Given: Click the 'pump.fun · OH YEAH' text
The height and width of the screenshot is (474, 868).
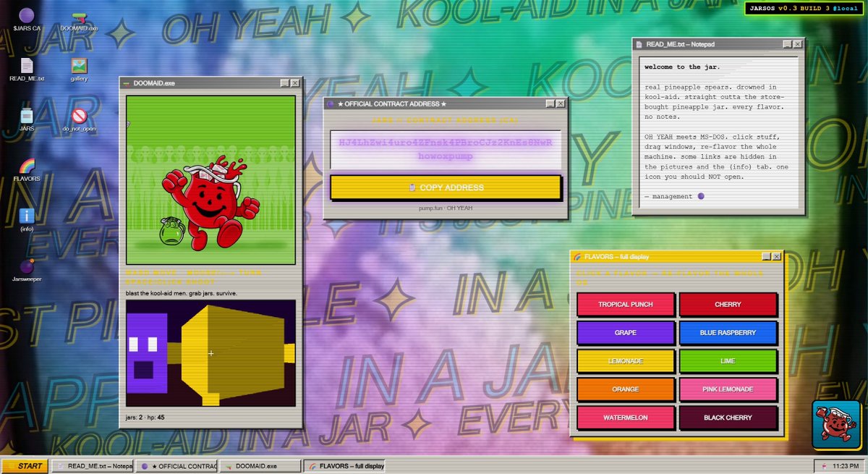Looking at the screenshot, I should (x=446, y=208).
